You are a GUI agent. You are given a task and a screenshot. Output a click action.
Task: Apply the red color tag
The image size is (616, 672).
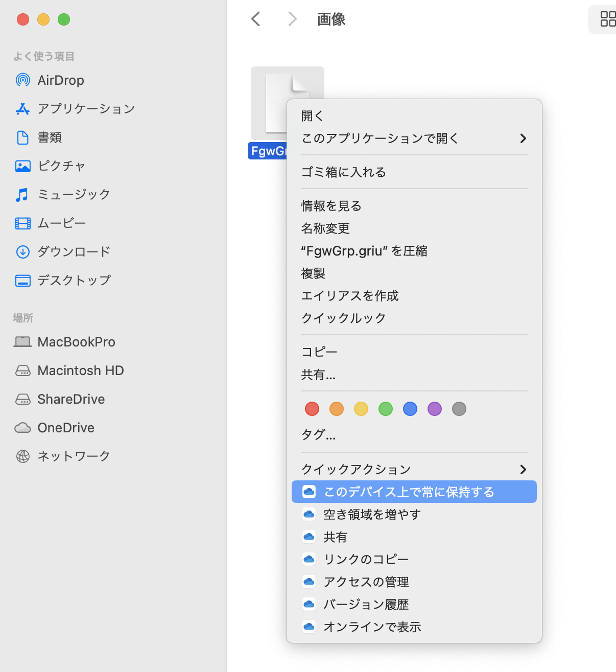pyautogui.click(x=312, y=409)
